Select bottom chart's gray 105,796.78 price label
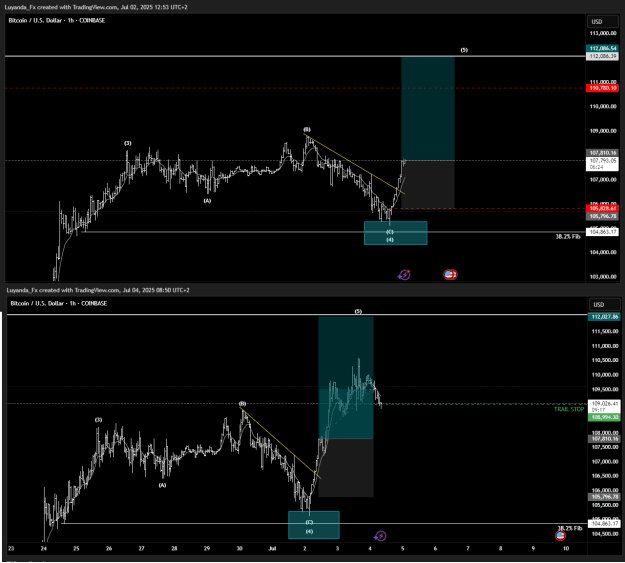625x563 pixels. pyautogui.click(x=604, y=497)
